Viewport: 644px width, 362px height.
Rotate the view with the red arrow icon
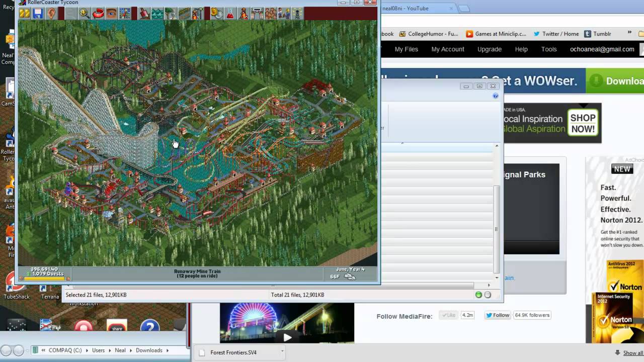coord(98,14)
